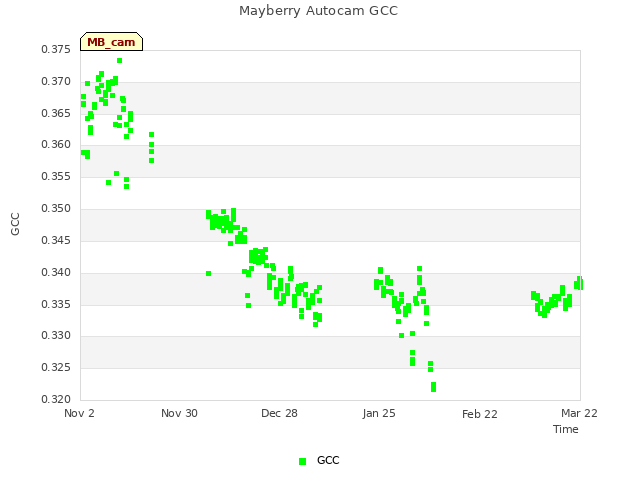Click the 0.320 y-axis value
This screenshot has width=640, height=480.
coord(56,399)
